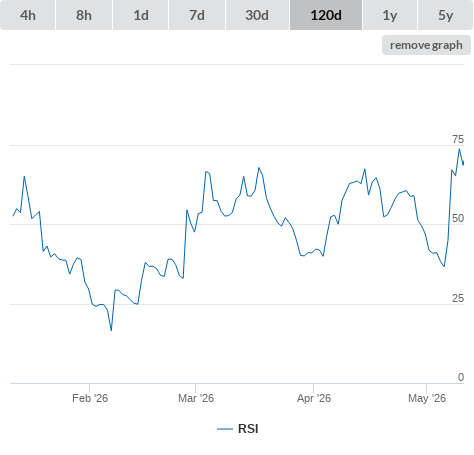474x455 pixels.
Task: Click the Feb '26 axis label
Action: coord(90,398)
